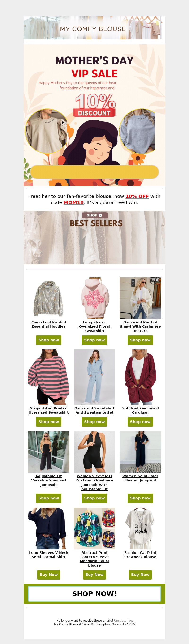Click the 10% OFF red link
Image resolution: width=189 pixels, height=644 pixels.
coord(137,196)
